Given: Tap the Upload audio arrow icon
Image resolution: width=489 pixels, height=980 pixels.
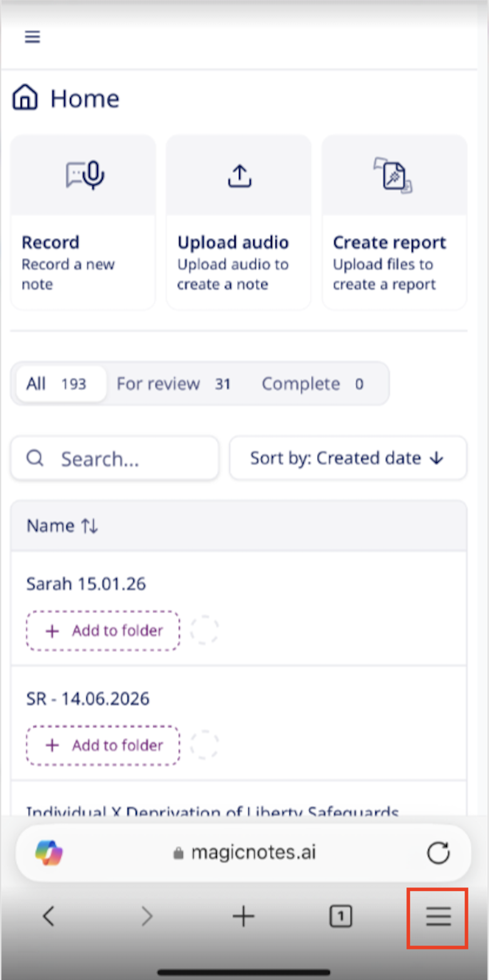Looking at the screenshot, I should pyautogui.click(x=239, y=176).
